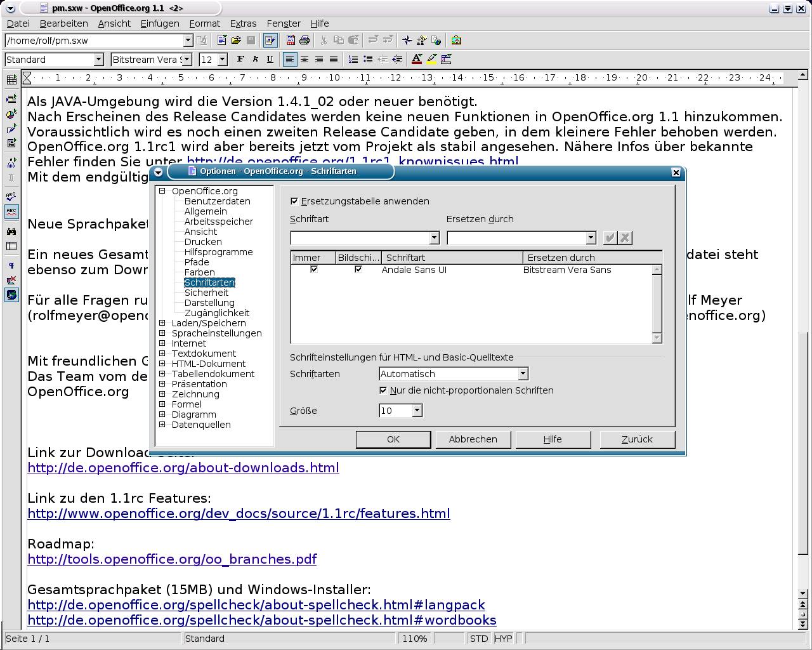Toggle the AutoSpellcheck wavy underline icon
The image size is (812, 650).
pos(11,211)
